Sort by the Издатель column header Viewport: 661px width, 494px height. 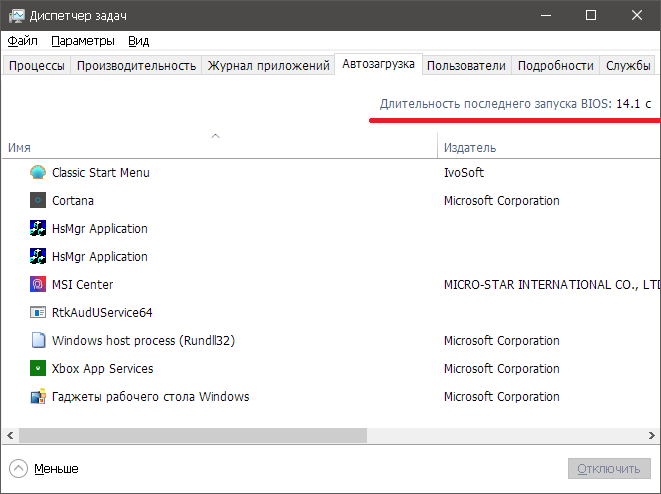(x=549, y=145)
